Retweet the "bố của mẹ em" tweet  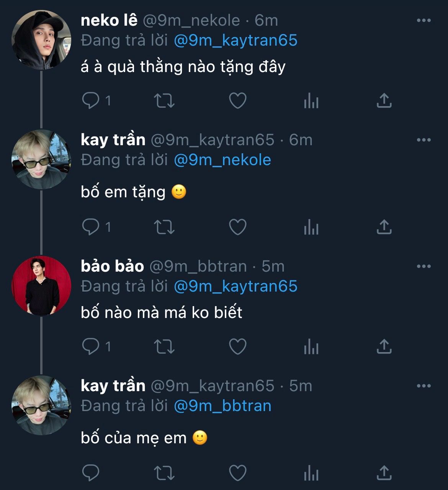pyautogui.click(x=164, y=473)
